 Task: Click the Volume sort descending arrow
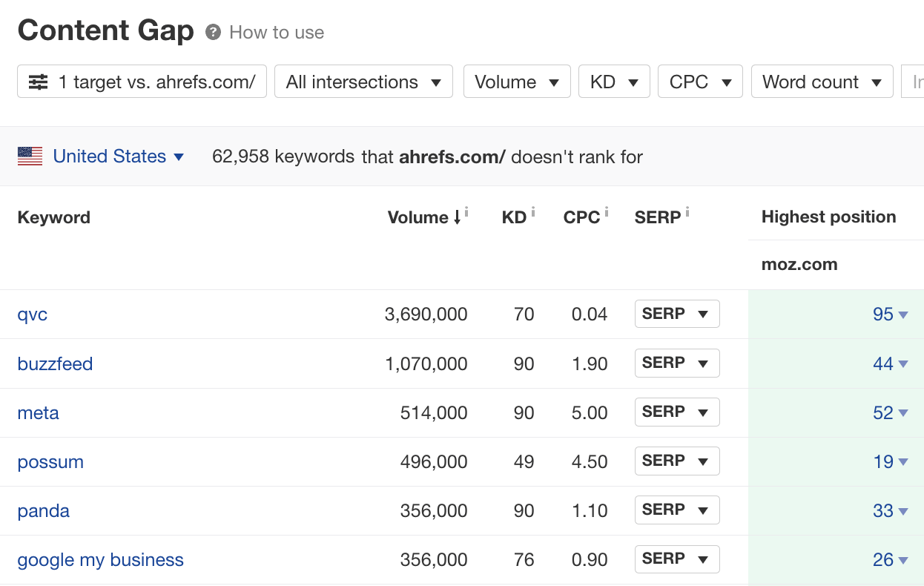459,218
